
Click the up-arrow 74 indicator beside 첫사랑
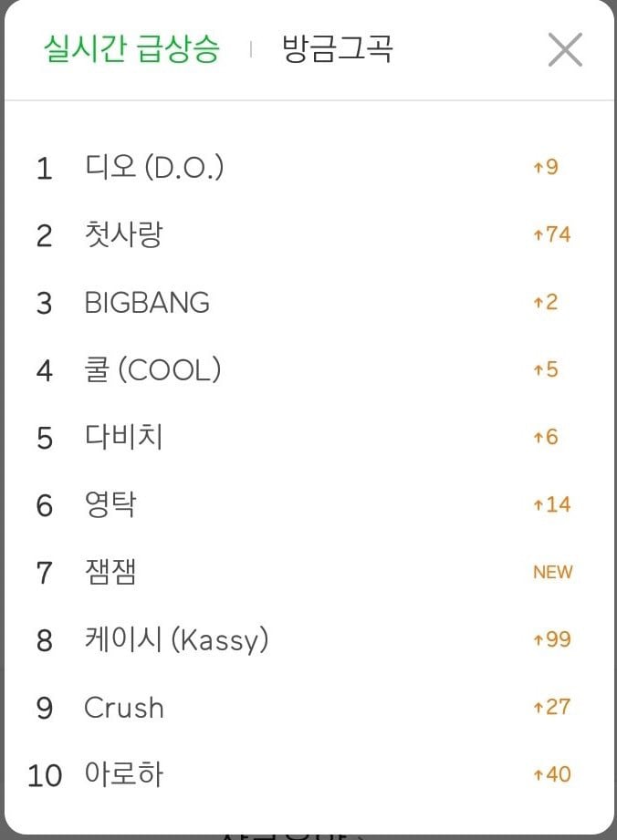[x=551, y=234]
